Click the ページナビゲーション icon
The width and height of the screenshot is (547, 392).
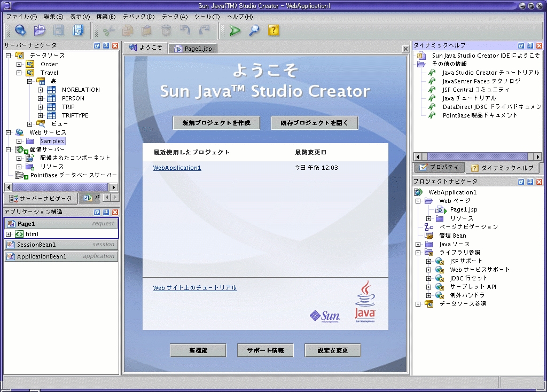pyautogui.click(x=429, y=227)
